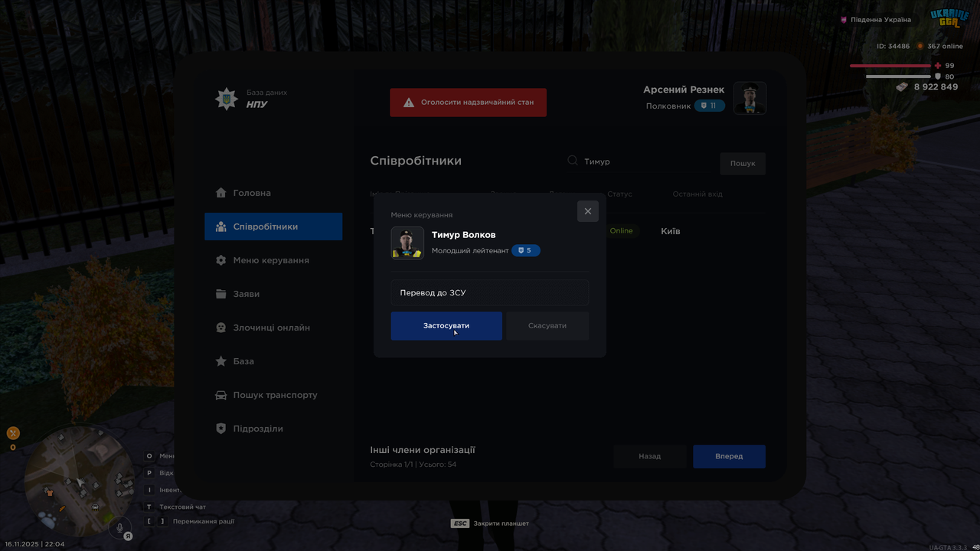Close the Меню керування dialog
The image size is (980, 551).
pos(588,211)
